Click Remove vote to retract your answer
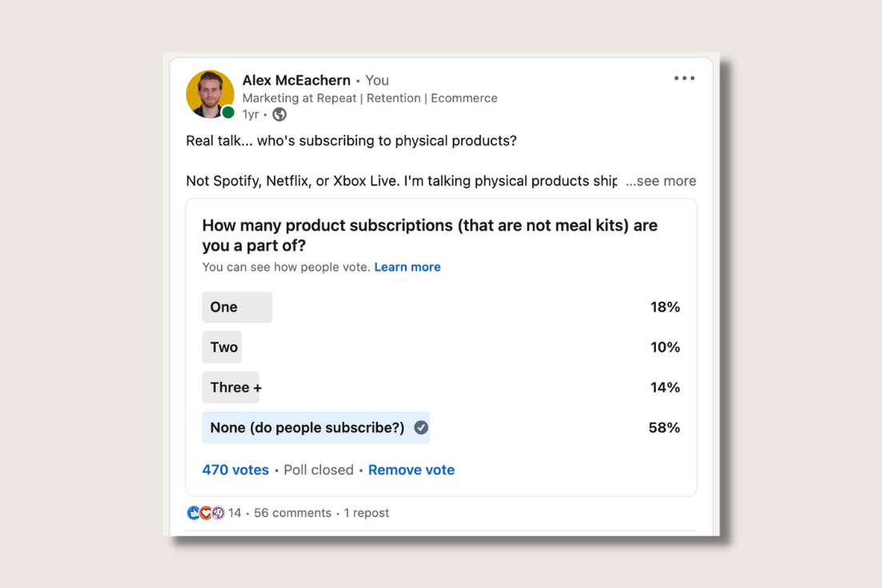Screen dimensions: 882x588 point(411,470)
